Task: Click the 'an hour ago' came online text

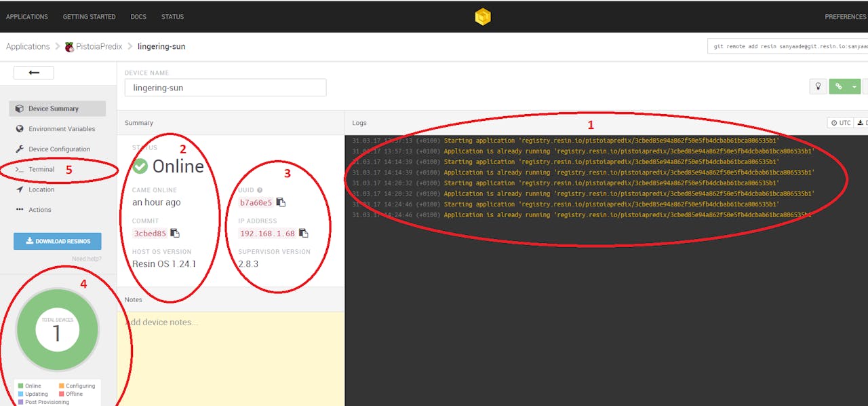Action: 157,202
